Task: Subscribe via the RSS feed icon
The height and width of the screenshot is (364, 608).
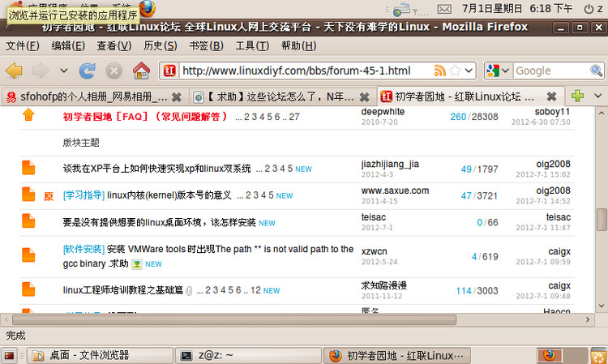Action: click(439, 71)
